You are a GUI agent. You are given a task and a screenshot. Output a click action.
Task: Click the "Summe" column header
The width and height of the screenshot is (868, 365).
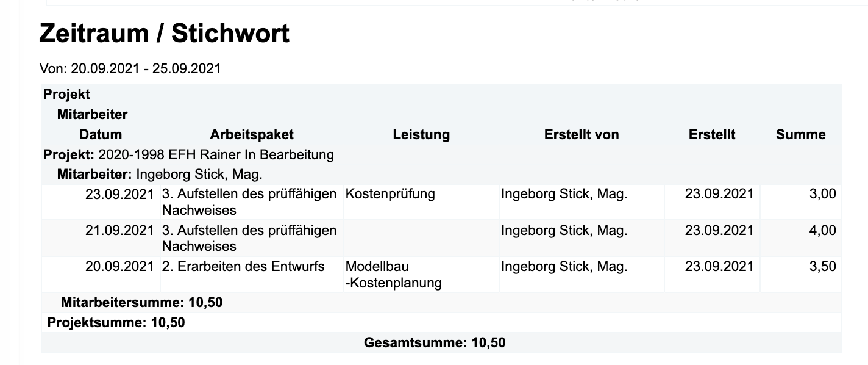tap(800, 134)
